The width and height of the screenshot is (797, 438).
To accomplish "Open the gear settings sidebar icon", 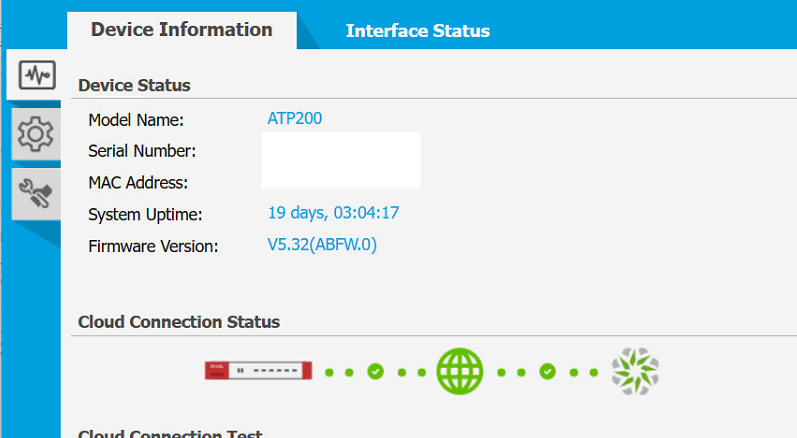I will click(x=36, y=133).
